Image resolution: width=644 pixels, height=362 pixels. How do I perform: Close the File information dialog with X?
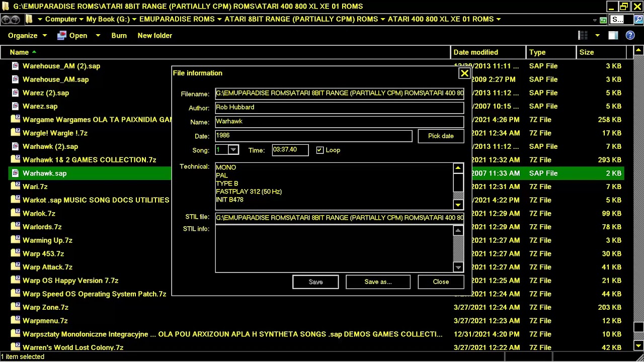(x=464, y=73)
